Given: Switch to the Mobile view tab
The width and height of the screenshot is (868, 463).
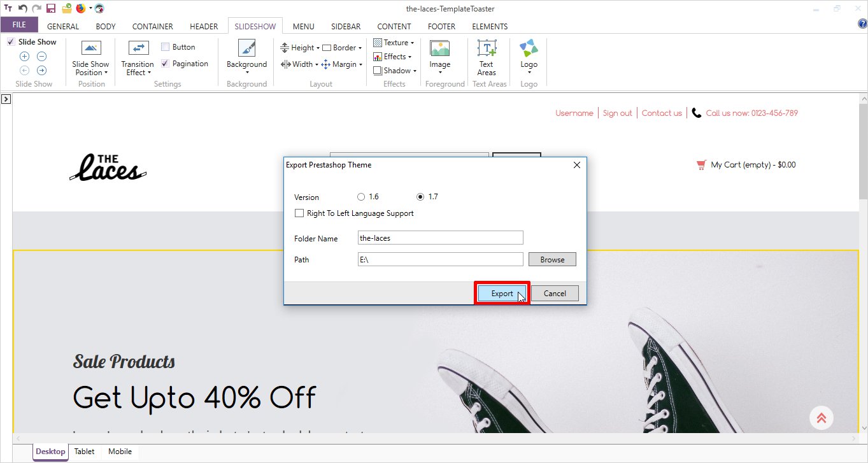Looking at the screenshot, I should click(120, 452).
